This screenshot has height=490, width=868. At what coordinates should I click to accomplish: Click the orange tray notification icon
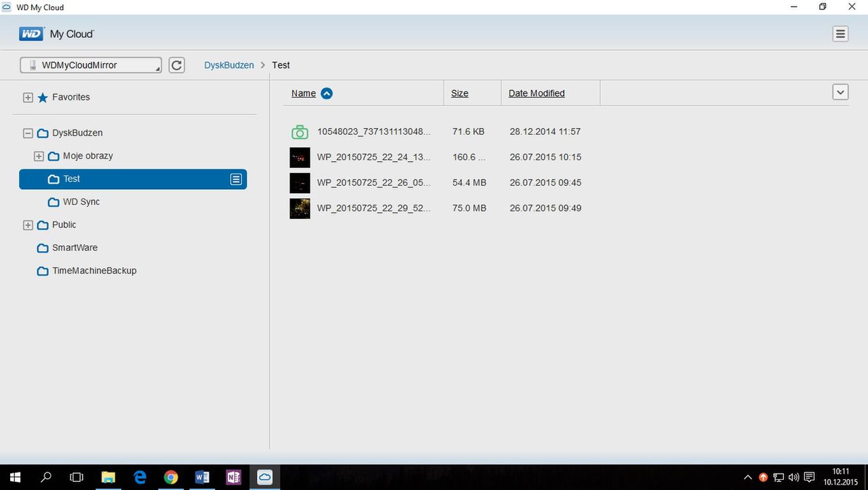(763, 477)
